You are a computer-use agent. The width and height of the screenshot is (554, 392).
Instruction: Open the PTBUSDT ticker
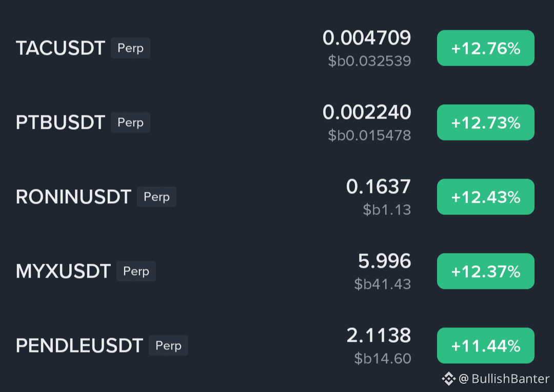[60, 122]
